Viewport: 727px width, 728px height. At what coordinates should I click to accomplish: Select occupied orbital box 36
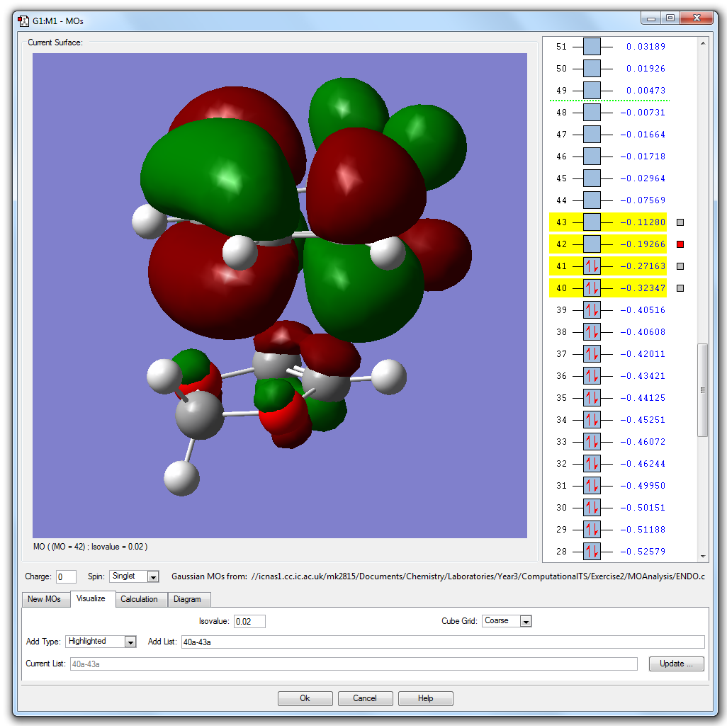click(592, 376)
